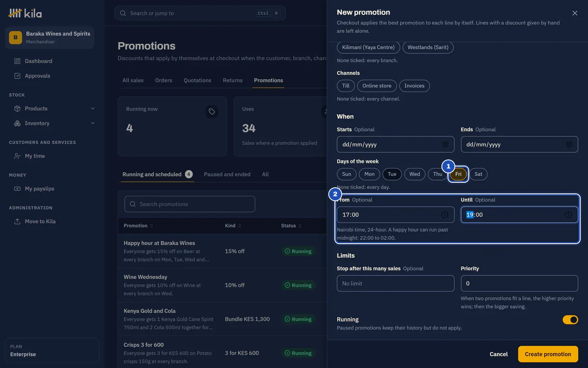588x368 pixels.
Task: Click the Inventory cubes icon
Action: (17, 123)
